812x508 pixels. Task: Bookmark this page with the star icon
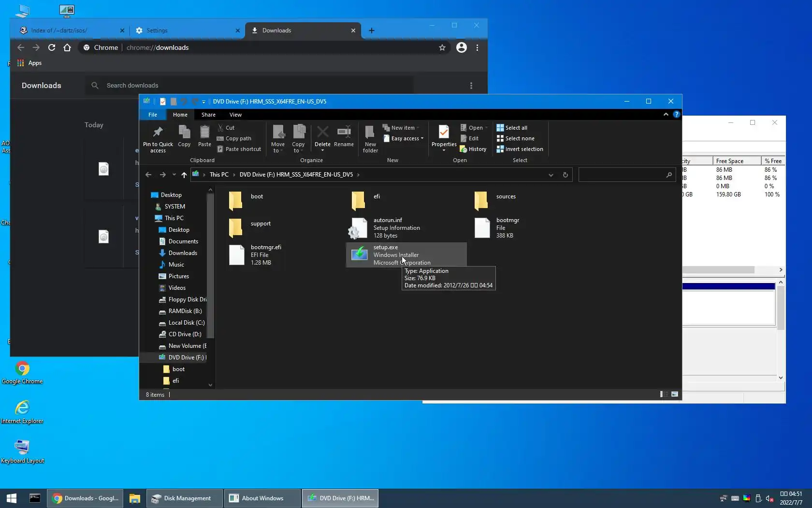coord(442,47)
